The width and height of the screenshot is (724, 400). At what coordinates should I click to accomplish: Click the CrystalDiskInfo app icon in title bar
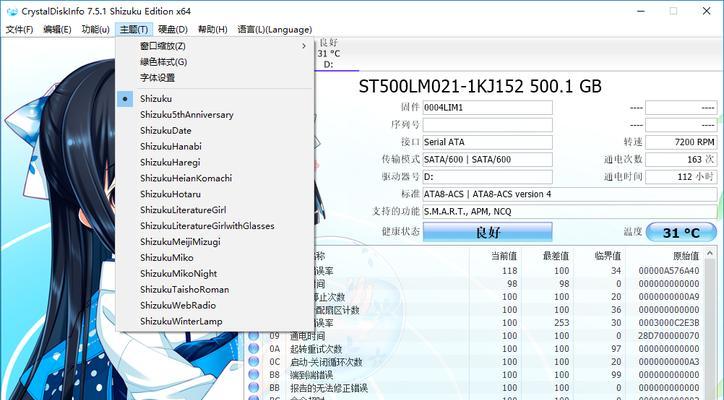coord(11,11)
